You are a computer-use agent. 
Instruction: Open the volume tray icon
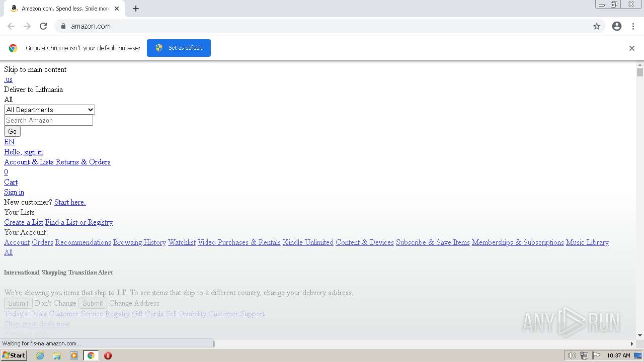tap(572, 355)
